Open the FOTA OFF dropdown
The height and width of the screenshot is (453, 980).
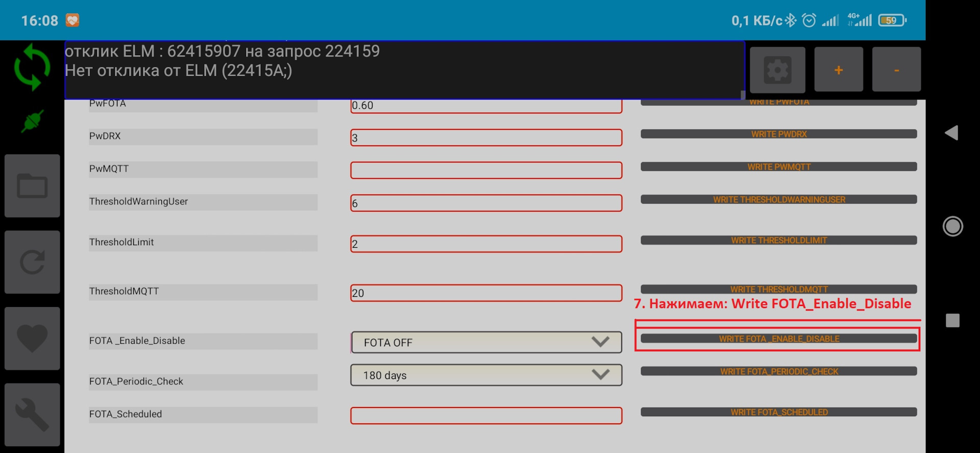click(486, 342)
